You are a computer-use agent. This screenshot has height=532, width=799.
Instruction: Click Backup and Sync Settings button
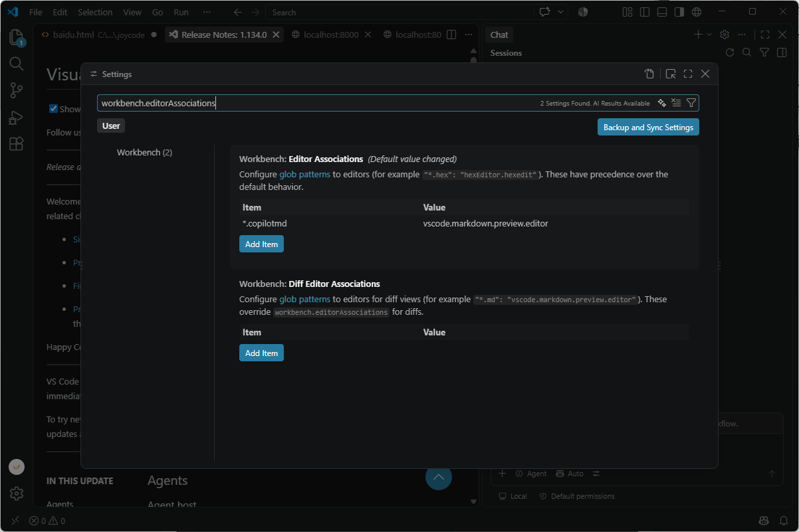(x=648, y=127)
